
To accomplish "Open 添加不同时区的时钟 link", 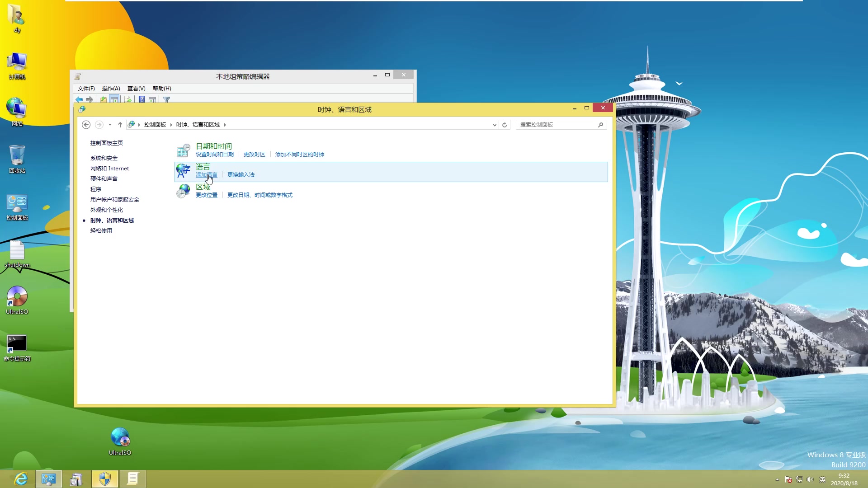I will click(300, 155).
